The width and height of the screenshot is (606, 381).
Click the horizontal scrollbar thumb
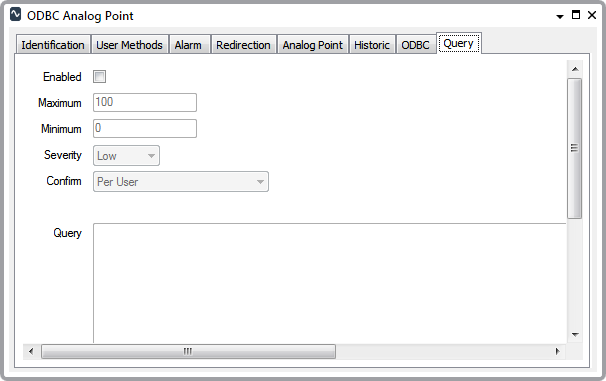pos(188,351)
